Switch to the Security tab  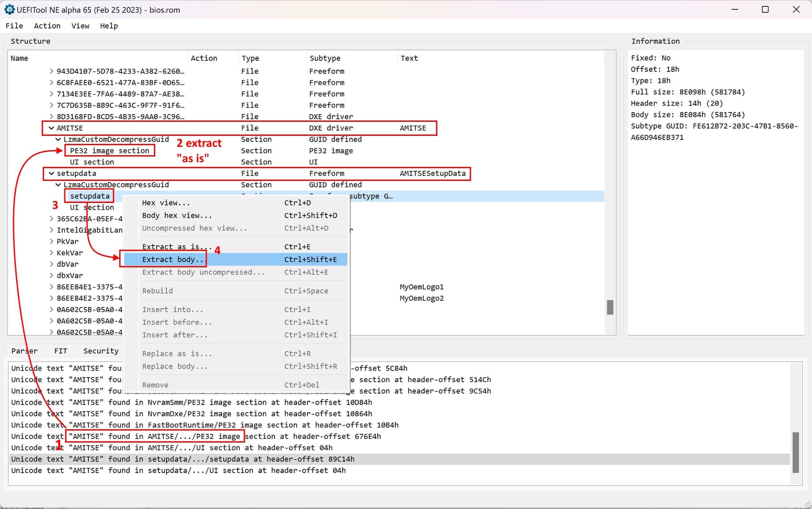[x=101, y=351]
